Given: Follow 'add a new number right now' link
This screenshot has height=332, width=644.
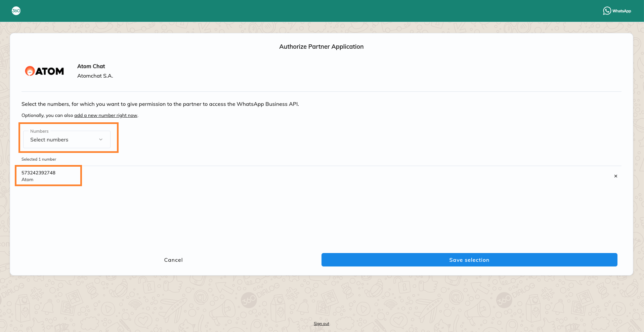Looking at the screenshot, I should point(105,115).
